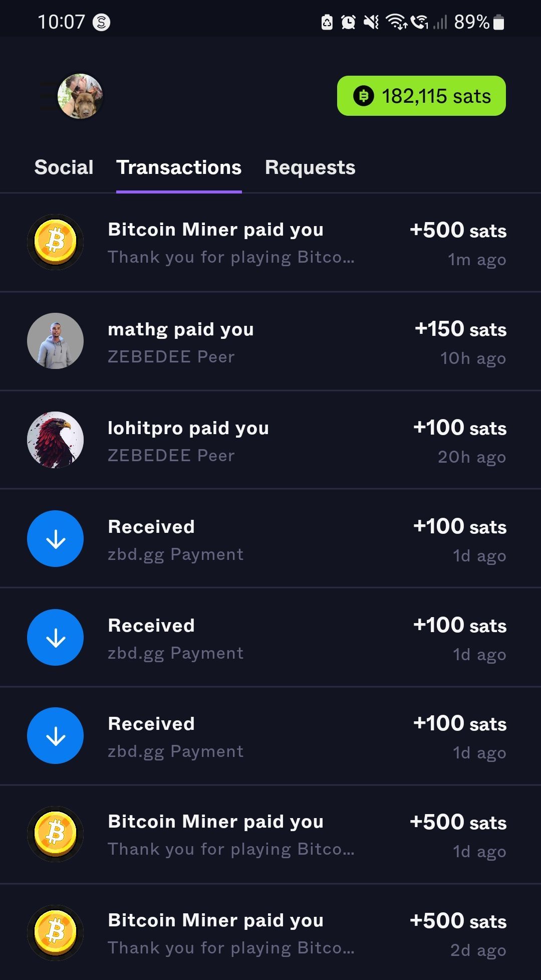The width and height of the screenshot is (541, 980).
Task: Open the 'mathg paid you' transaction
Action: click(x=181, y=330)
